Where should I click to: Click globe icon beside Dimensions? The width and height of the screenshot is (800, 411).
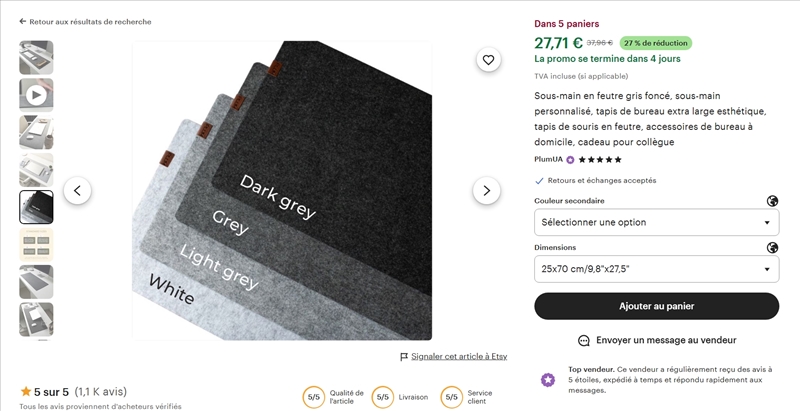point(772,248)
